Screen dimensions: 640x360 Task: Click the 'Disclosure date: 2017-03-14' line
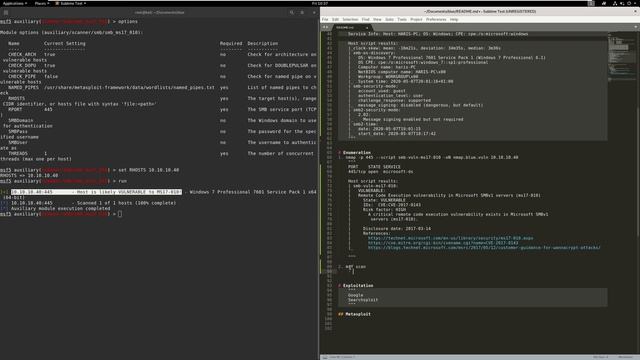coord(397,229)
